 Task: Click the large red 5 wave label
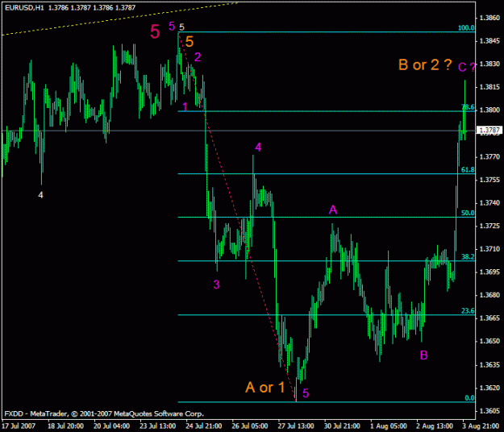(155, 31)
